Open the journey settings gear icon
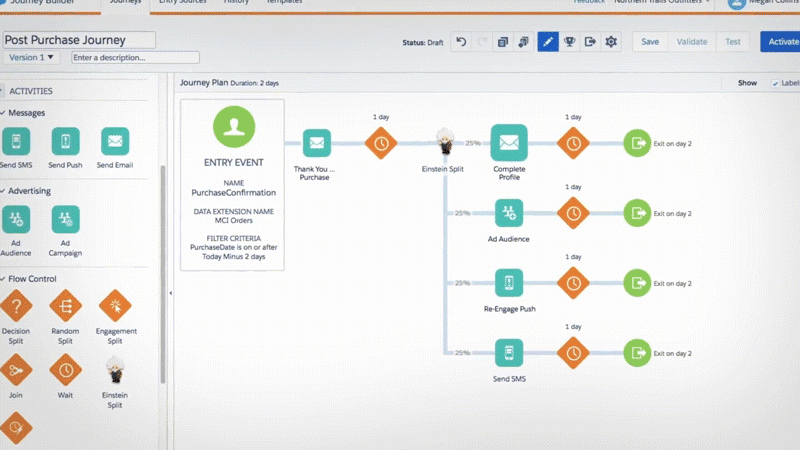The width and height of the screenshot is (800, 450). [611, 42]
